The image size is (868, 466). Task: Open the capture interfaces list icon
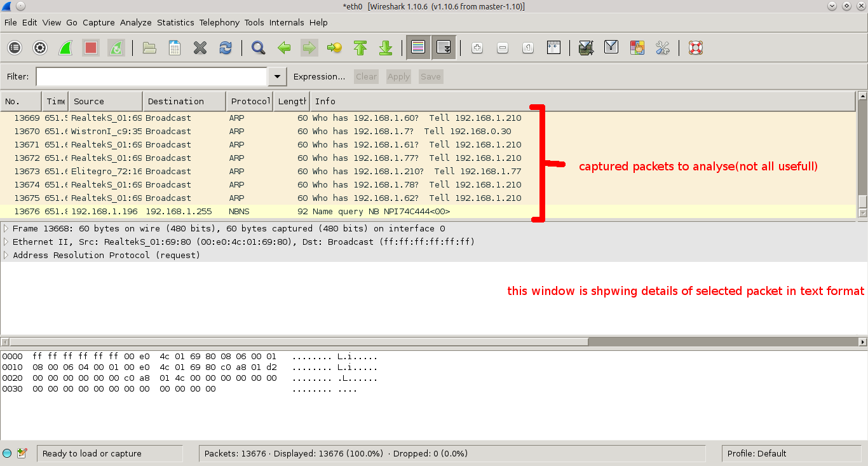[15, 48]
